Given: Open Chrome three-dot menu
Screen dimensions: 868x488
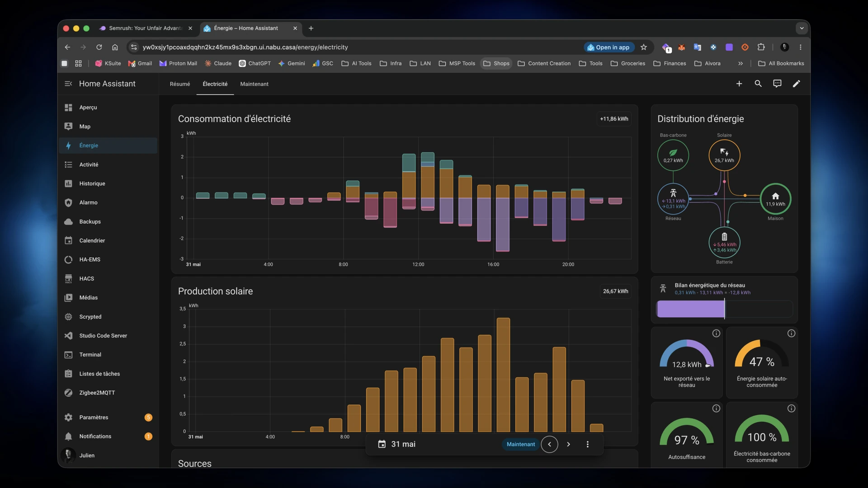Looking at the screenshot, I should (x=801, y=47).
